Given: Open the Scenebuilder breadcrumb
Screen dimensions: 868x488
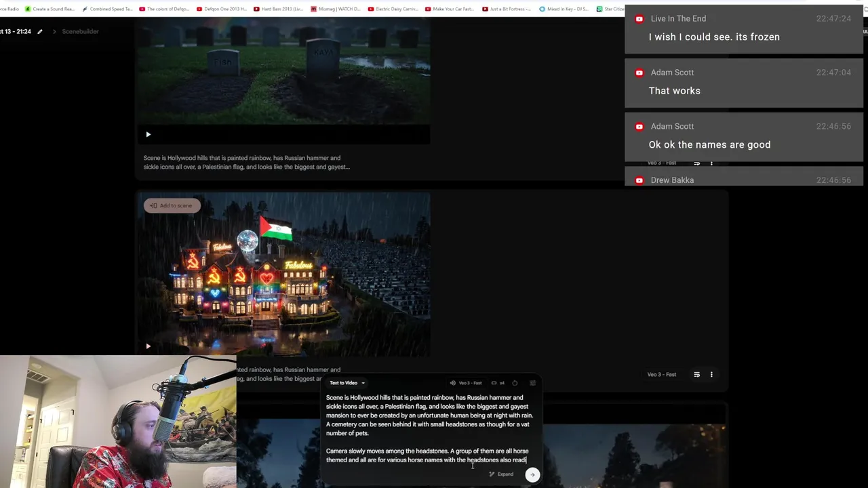Looking at the screenshot, I should [80, 32].
